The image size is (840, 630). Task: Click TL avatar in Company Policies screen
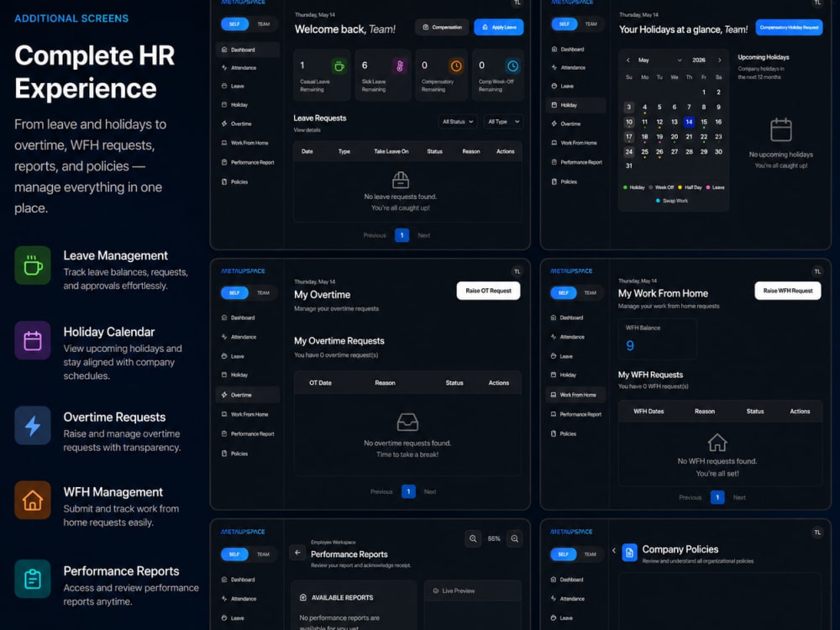[x=817, y=532]
